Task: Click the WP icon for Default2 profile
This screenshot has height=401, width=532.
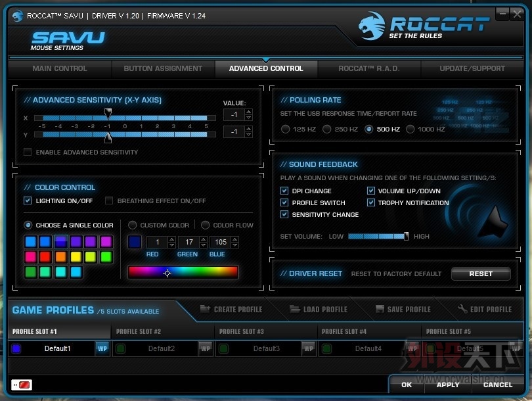Action: tap(206, 348)
